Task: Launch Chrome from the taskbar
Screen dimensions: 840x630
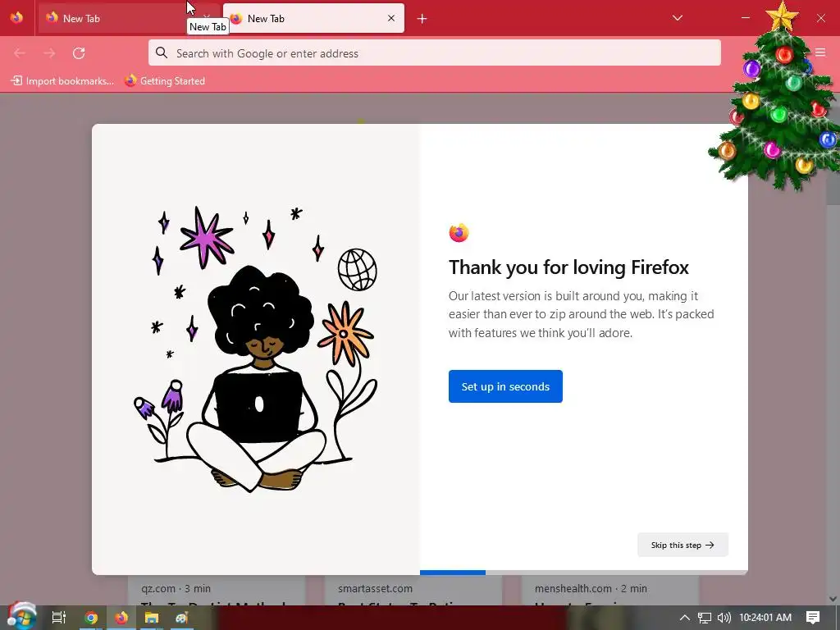Action: [91, 618]
